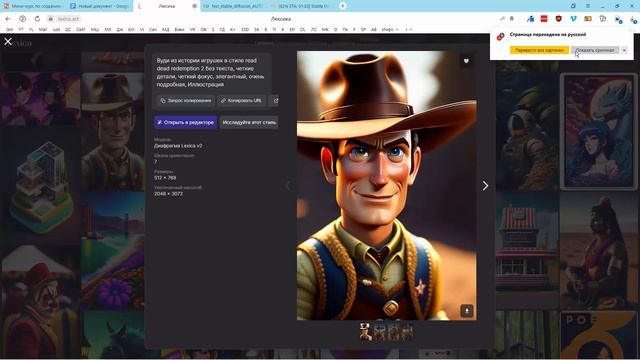Go to the next image with right chevron

(x=485, y=186)
